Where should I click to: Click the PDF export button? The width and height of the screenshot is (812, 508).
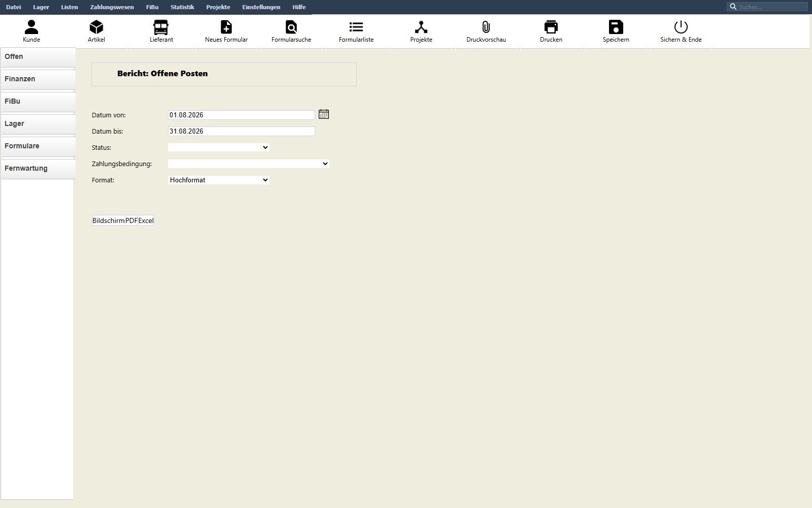coord(131,220)
